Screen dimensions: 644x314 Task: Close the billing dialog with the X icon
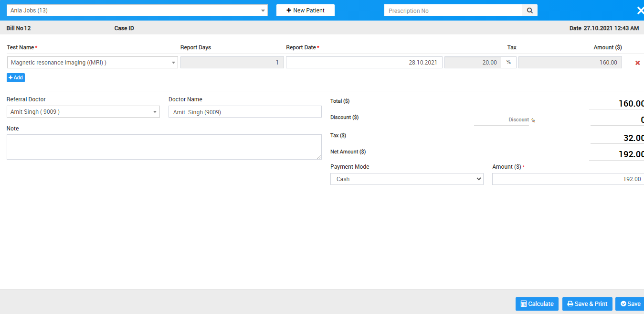[x=640, y=11]
